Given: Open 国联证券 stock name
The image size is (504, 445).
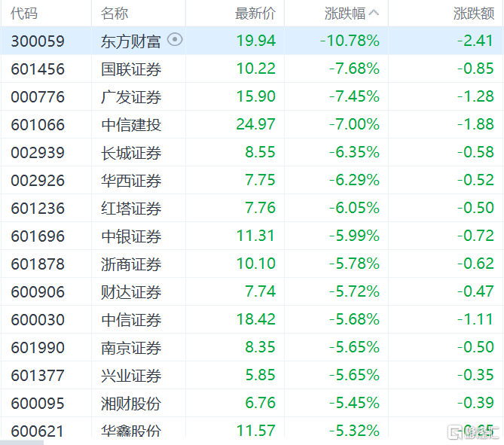Looking at the screenshot, I should [131, 69].
